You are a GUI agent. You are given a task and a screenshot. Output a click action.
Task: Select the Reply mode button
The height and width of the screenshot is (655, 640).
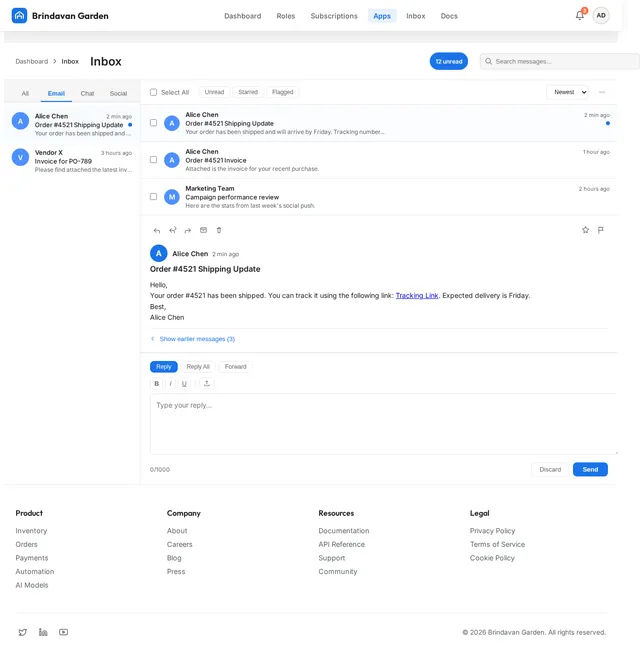(164, 366)
